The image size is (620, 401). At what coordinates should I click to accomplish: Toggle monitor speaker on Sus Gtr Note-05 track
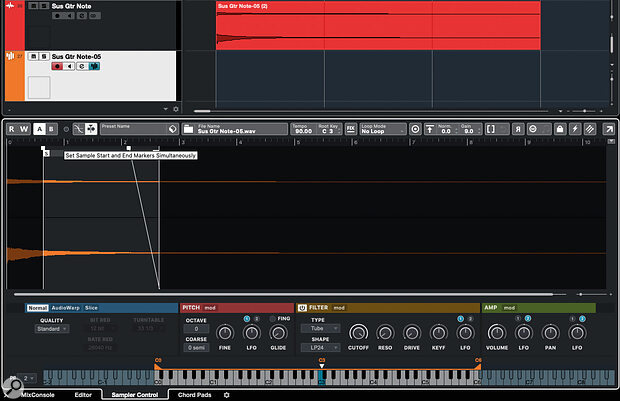click(x=69, y=66)
